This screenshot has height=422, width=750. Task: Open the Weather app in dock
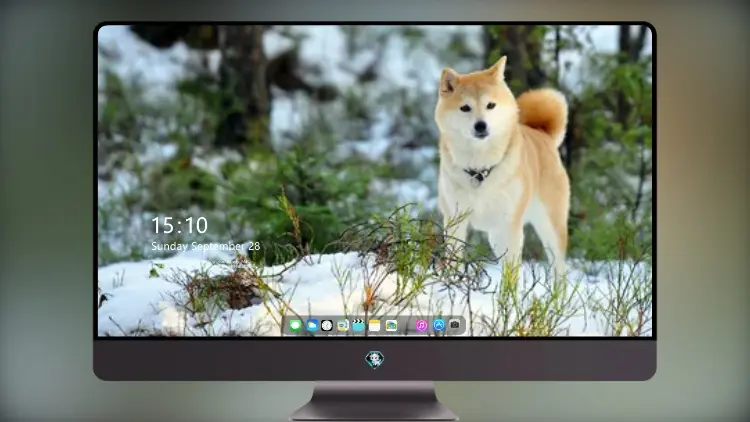click(311, 326)
